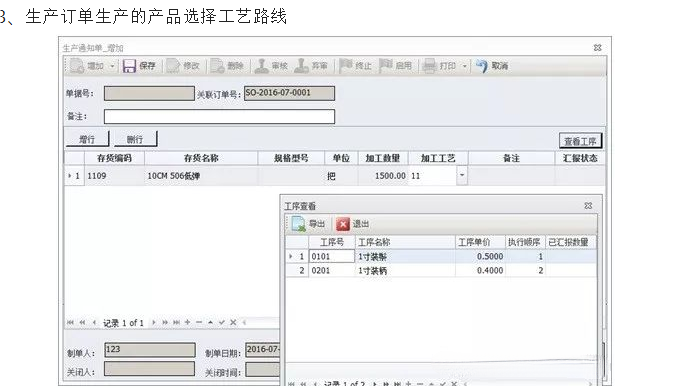Select the quantity cell 1500.00
Viewport: 679px width, 392px height.
click(383, 176)
